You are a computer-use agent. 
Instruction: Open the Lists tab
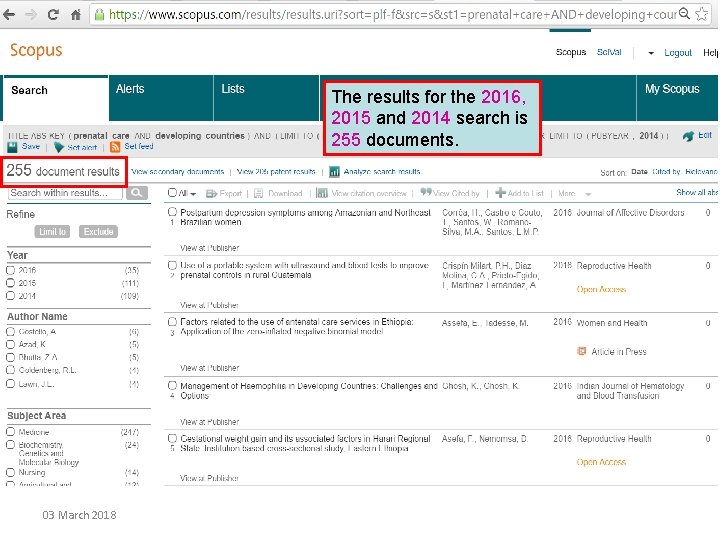(266, 97)
